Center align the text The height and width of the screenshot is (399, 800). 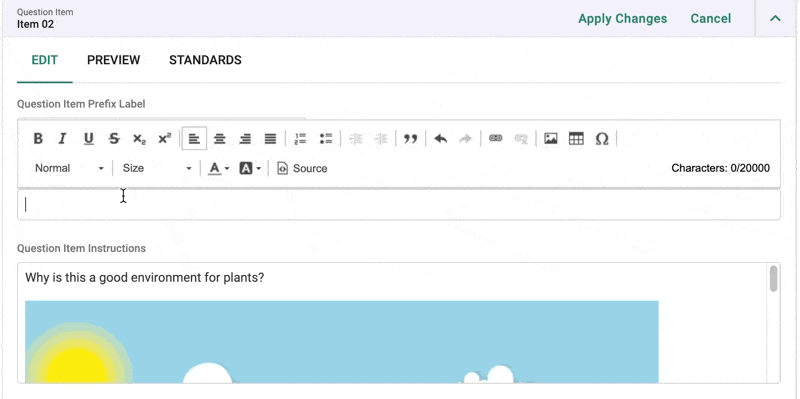(x=219, y=139)
